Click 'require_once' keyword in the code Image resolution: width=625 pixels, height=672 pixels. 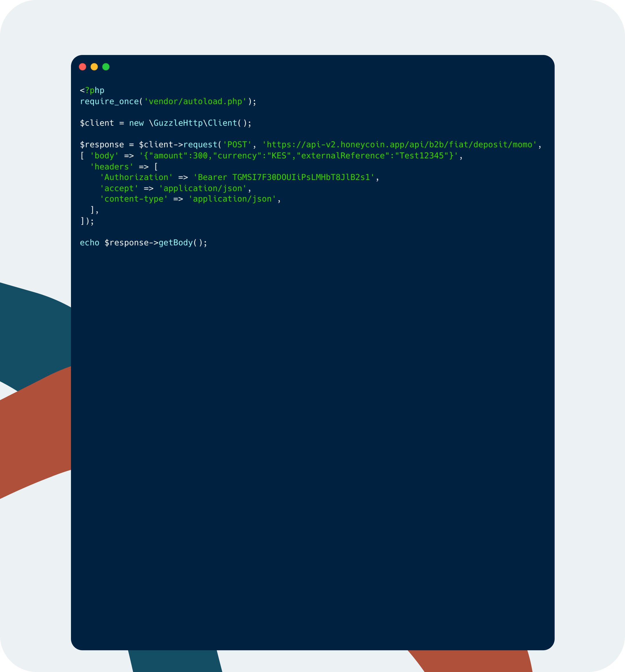click(x=109, y=102)
